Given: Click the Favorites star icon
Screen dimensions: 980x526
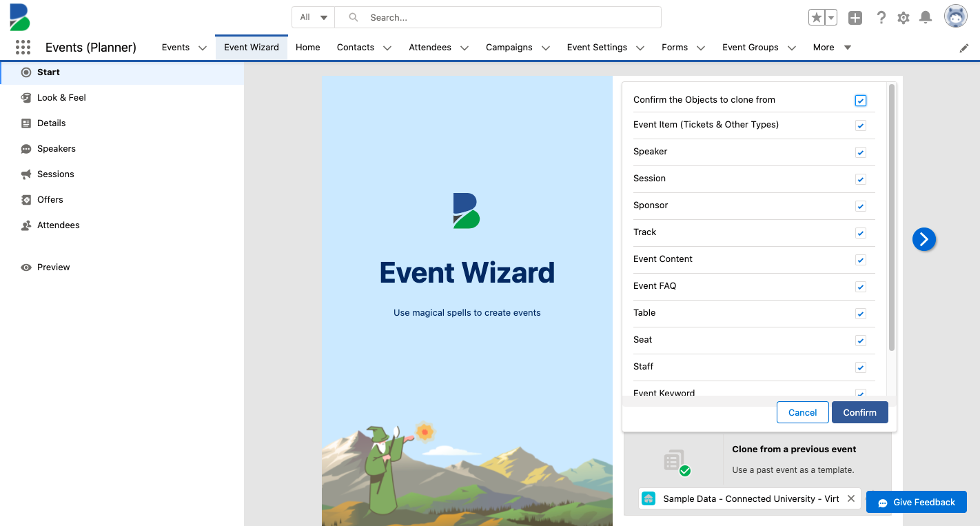Looking at the screenshot, I should tap(817, 18).
